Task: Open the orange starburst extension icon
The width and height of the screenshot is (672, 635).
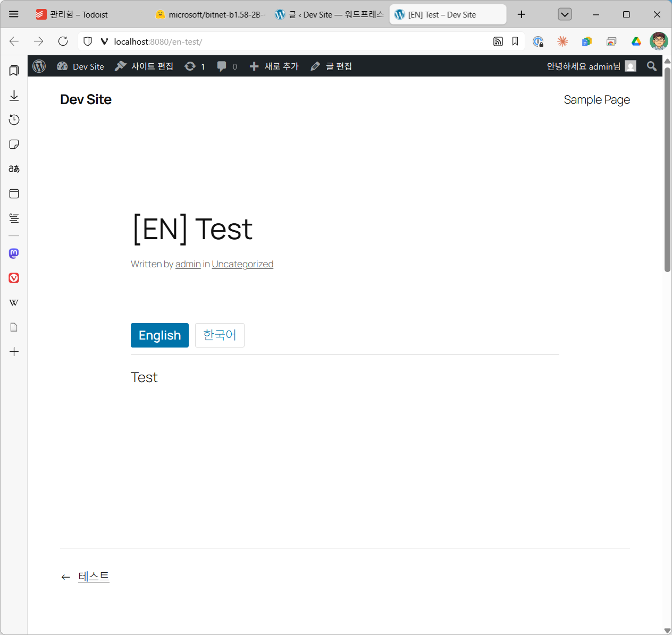Action: pos(562,41)
